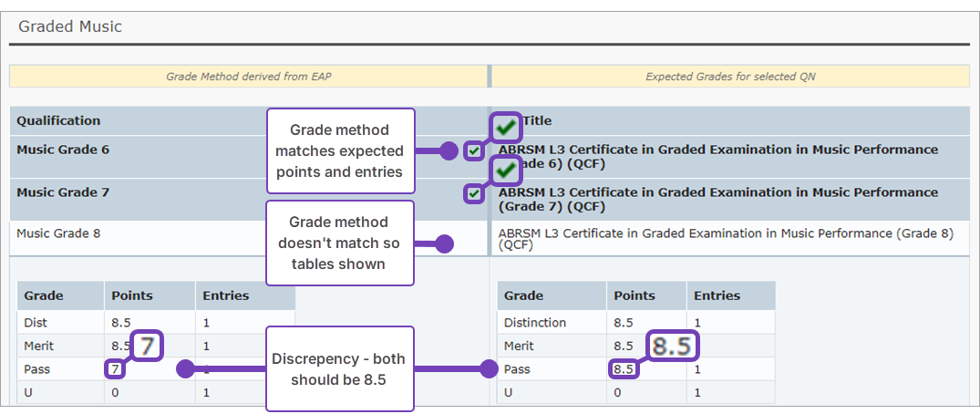Expand the Music Grade 6 qualification row

click(63, 150)
